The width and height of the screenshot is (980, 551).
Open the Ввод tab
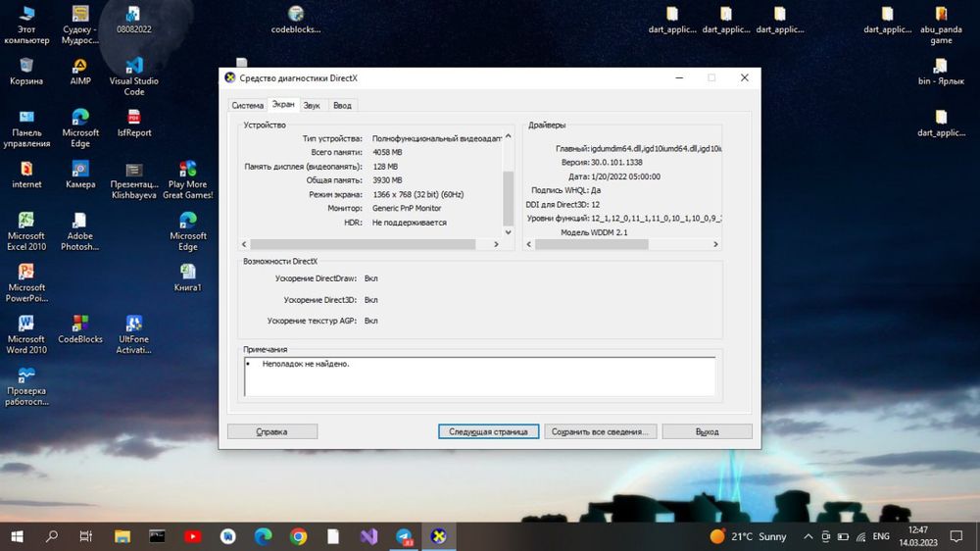342,105
